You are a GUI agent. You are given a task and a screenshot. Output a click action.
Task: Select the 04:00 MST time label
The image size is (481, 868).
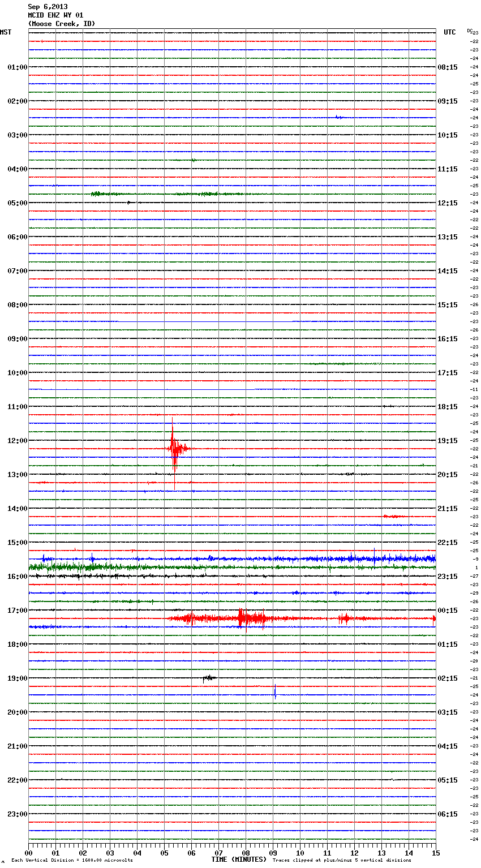tap(17, 169)
